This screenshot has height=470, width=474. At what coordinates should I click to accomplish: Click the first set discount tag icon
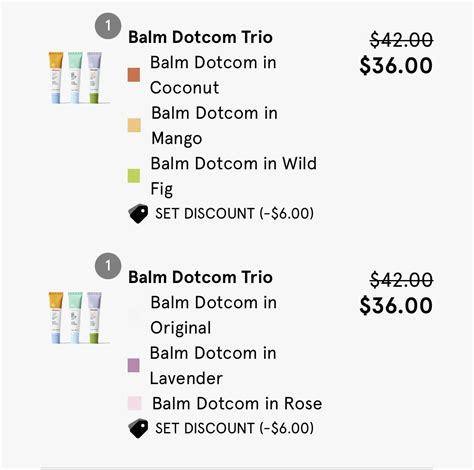pos(138,213)
